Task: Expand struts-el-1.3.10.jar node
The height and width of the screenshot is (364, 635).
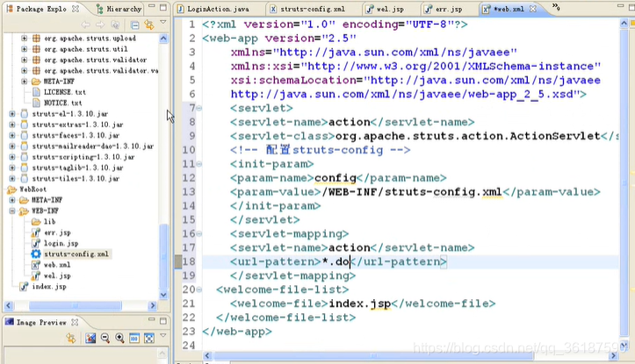Action: [x=12, y=114]
